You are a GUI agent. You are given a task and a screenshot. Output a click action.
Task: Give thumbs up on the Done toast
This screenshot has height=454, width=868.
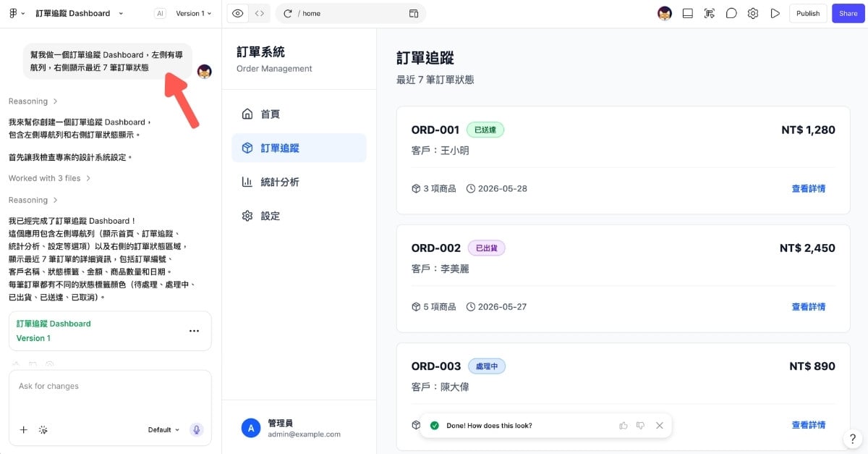point(624,426)
